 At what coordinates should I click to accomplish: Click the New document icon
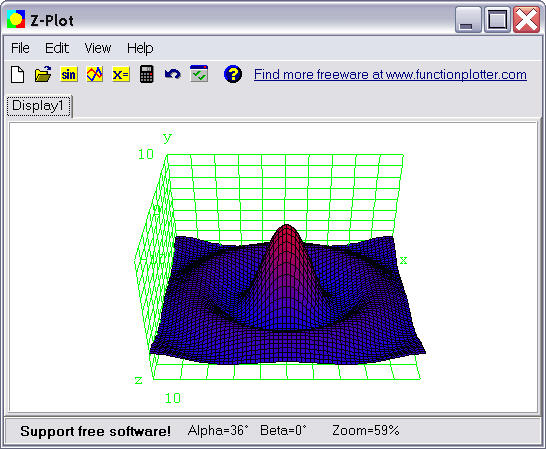pos(17,75)
